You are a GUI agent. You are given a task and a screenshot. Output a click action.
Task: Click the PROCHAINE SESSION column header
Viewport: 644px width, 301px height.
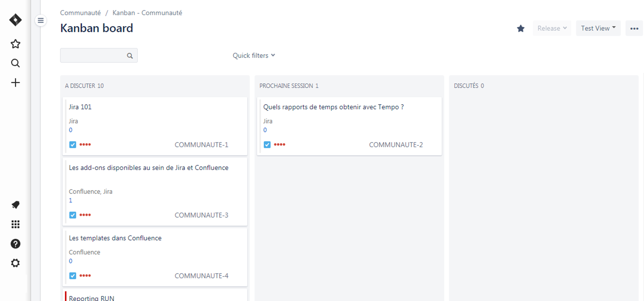pyautogui.click(x=289, y=86)
